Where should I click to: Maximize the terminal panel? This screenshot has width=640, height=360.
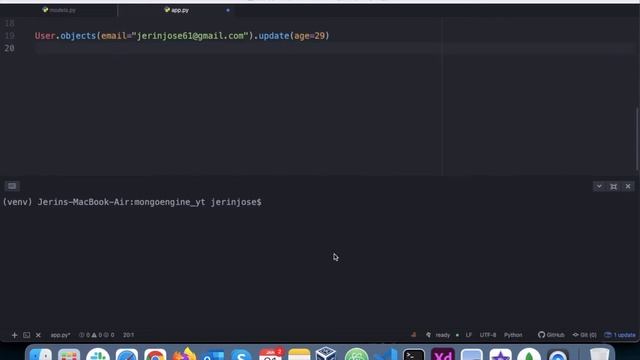click(x=613, y=186)
